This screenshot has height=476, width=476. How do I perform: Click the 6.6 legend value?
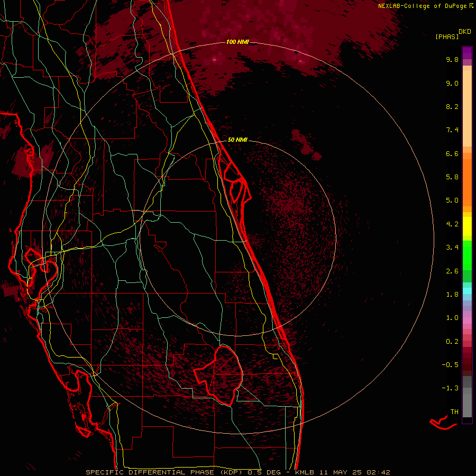[x=452, y=153]
